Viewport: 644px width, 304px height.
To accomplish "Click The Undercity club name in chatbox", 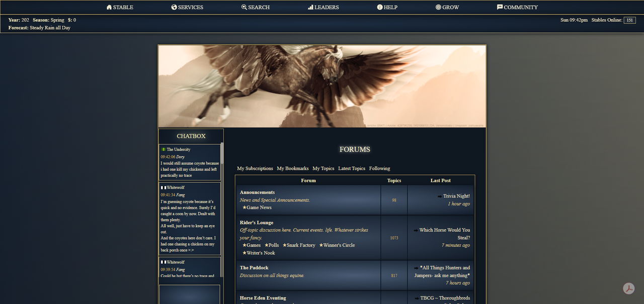I will click(179, 150).
